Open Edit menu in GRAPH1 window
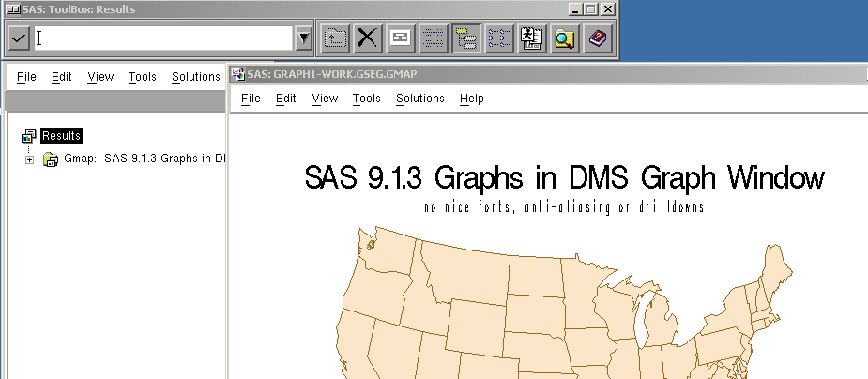The width and height of the screenshot is (868, 379). (285, 99)
